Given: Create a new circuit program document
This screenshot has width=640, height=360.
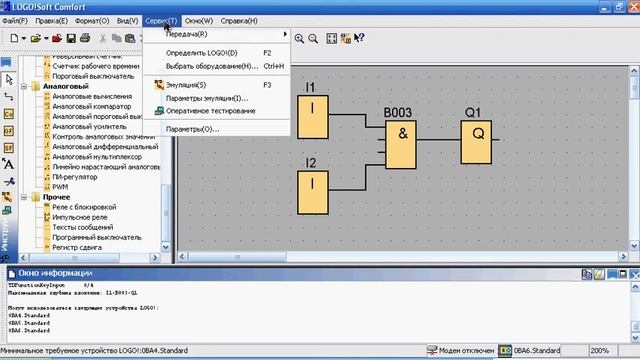Looking at the screenshot, I should [x=14, y=38].
